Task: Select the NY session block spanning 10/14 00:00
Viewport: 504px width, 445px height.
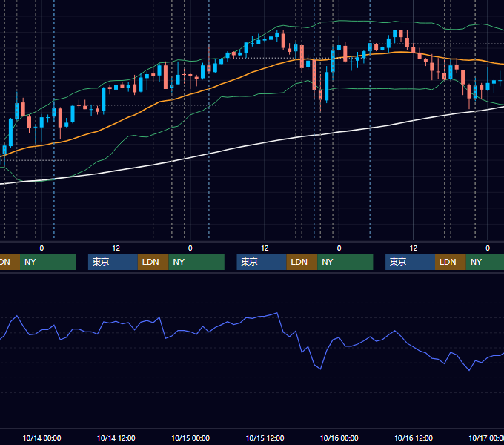Action: pos(47,262)
